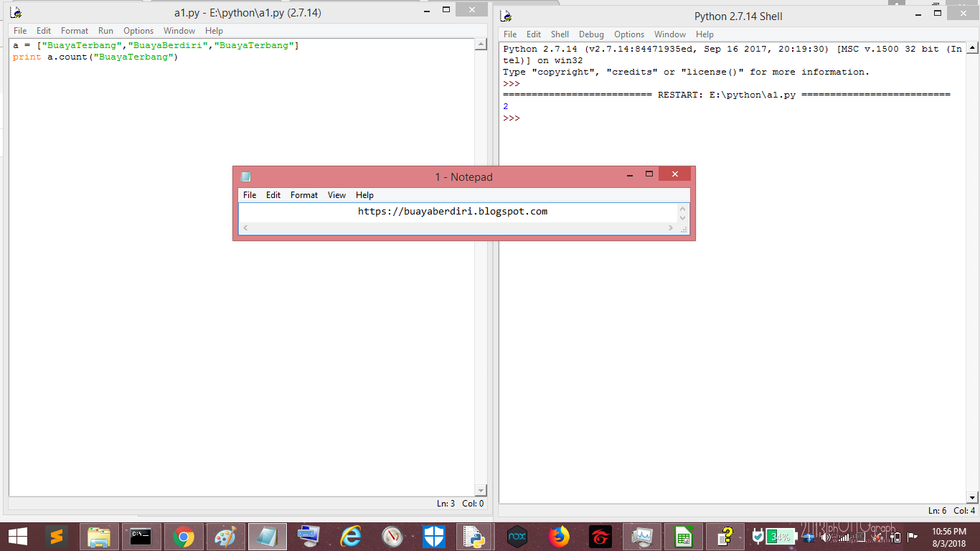Click the right arrow on Notepad's horizontal scrollbar
Screen dimensions: 980x551
click(x=670, y=227)
